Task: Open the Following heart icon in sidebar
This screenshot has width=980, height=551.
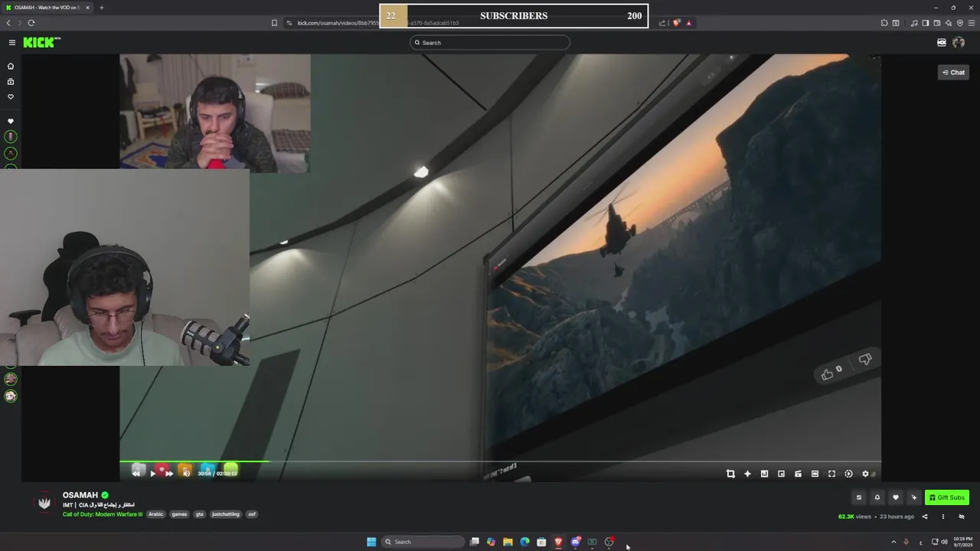Action: (11, 96)
